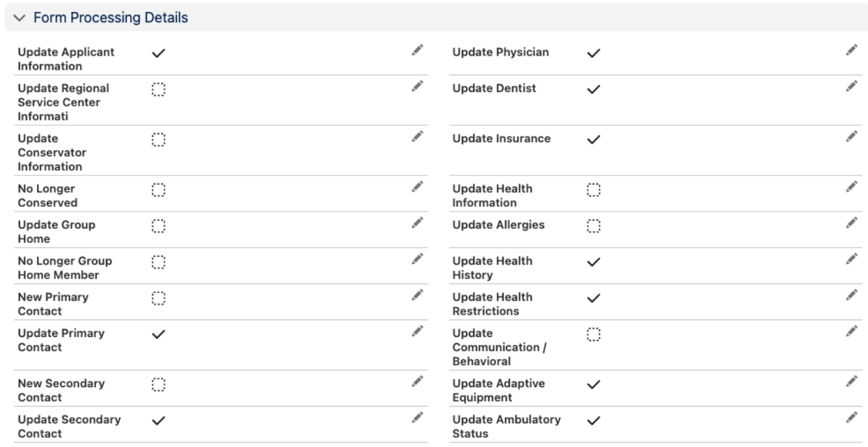Toggle the Update Conservator Information checkbox

click(x=159, y=140)
